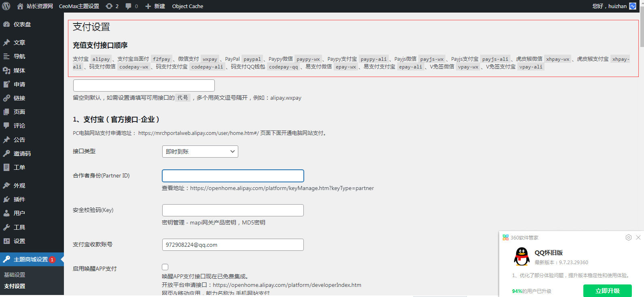Click the QQ怀旧版 title in popup
The width and height of the screenshot is (644, 297).
549,252
